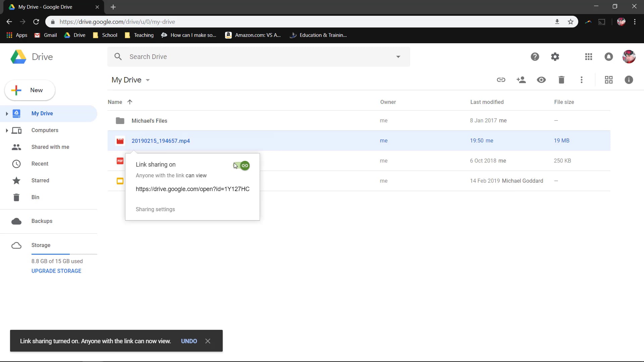
Task: Click the More options icon in toolbar
Action: coord(582,80)
